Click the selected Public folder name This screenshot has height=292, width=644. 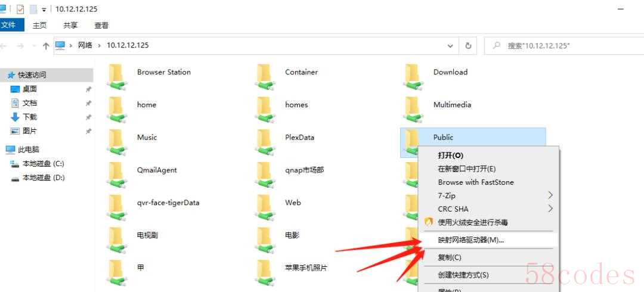point(443,138)
